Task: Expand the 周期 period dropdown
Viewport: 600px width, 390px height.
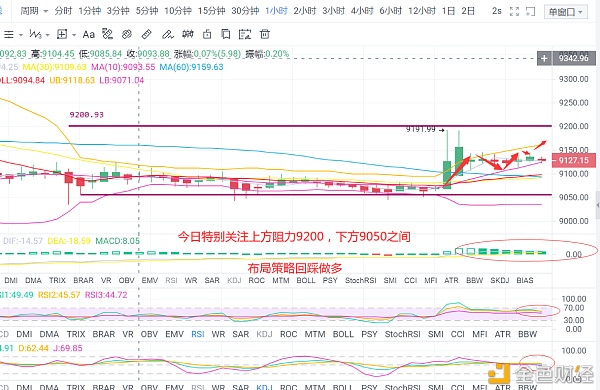Action: click(34, 11)
